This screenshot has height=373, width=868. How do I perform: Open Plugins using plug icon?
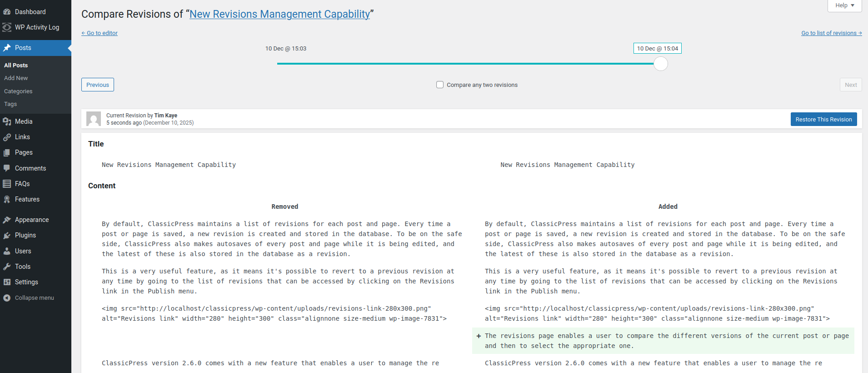7,235
